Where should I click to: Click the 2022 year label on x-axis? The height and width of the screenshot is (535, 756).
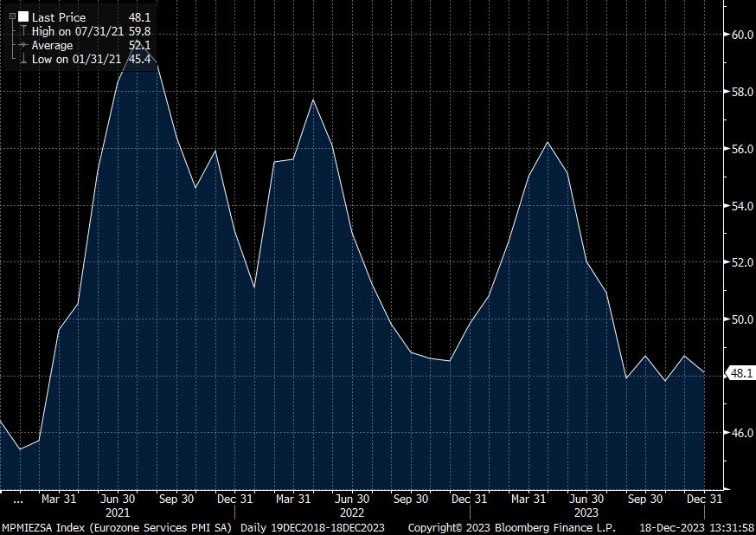point(351,512)
